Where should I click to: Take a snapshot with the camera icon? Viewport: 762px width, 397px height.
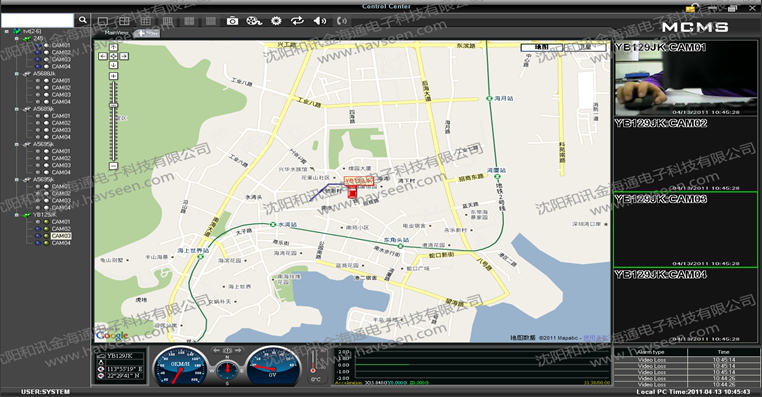point(232,21)
